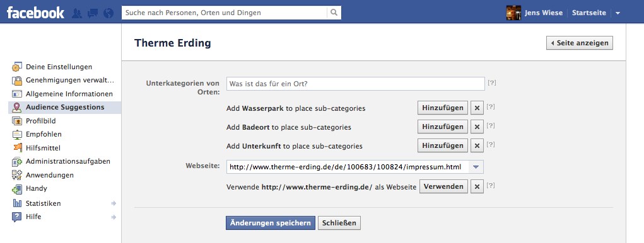Go to Profilbild section
Screen dimensions: 644x243
pos(40,121)
